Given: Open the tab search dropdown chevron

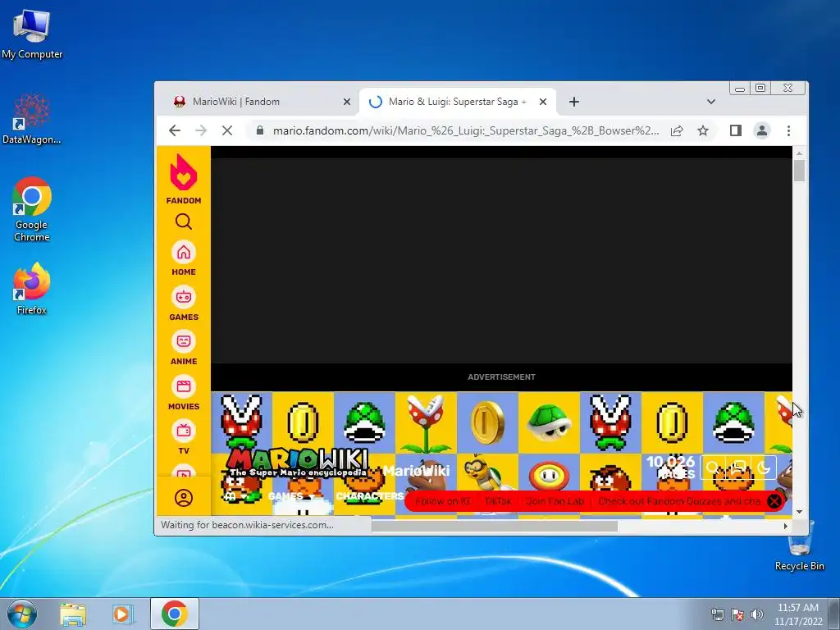Looking at the screenshot, I should click(711, 102).
